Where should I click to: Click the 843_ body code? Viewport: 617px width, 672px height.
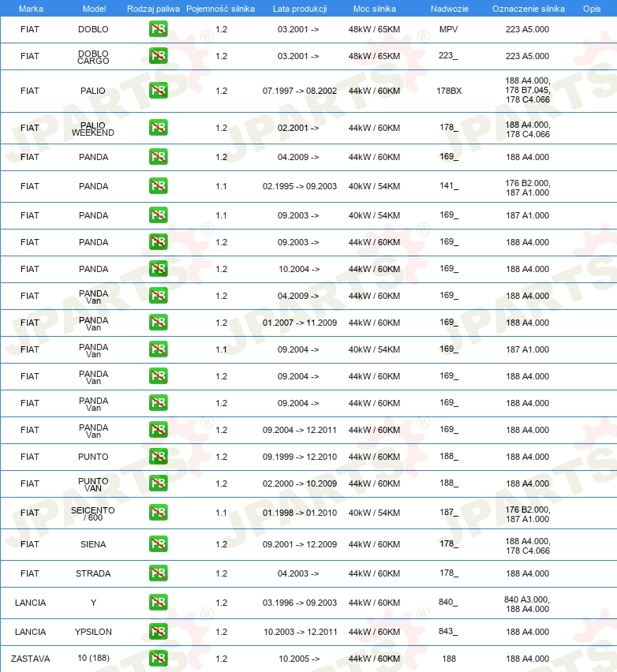(x=448, y=631)
